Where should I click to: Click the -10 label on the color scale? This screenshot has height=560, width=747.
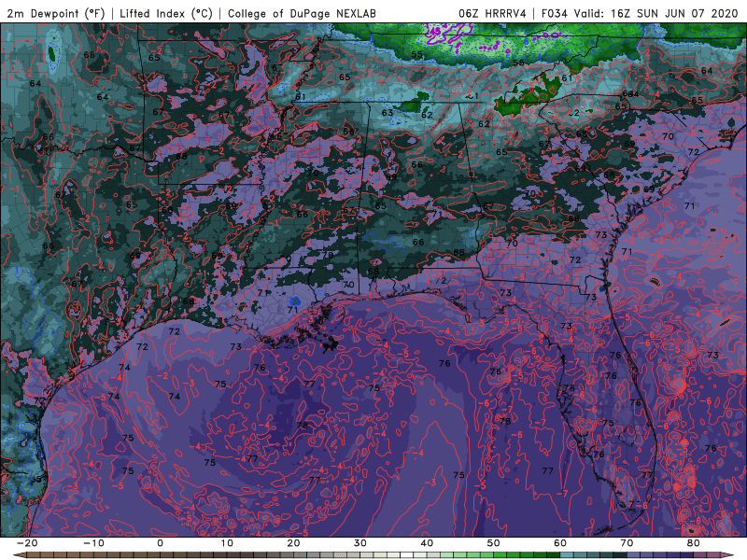[93, 543]
